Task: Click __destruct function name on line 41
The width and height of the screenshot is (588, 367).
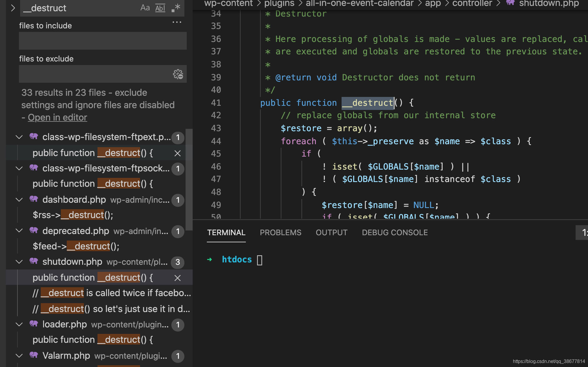Action: tap(368, 103)
